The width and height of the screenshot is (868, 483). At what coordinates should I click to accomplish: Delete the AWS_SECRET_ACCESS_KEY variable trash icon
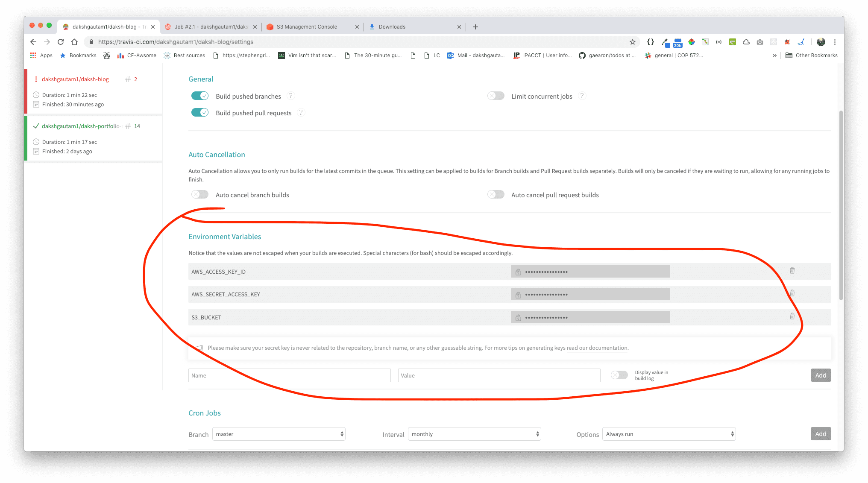tap(792, 293)
